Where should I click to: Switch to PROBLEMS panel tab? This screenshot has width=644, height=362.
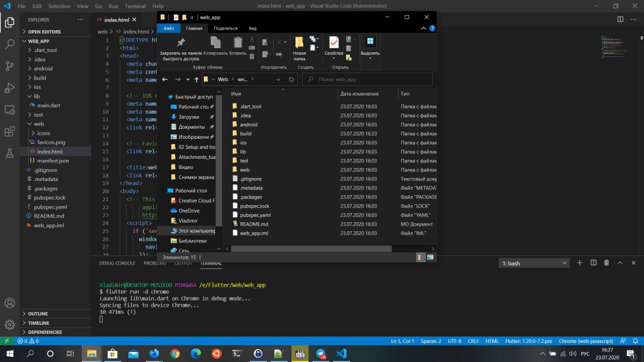(154, 263)
